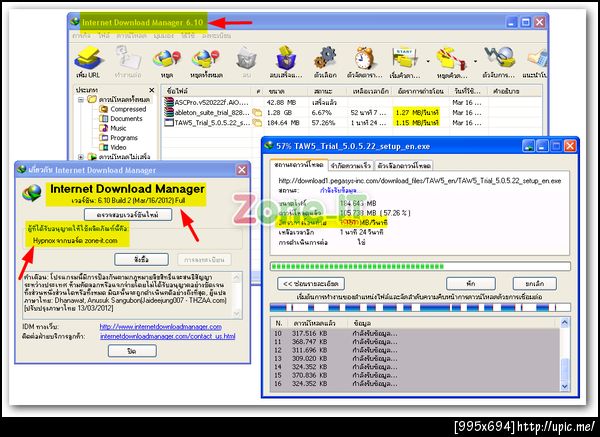
Task: Close the Categories side panel
Action: [x=152, y=90]
